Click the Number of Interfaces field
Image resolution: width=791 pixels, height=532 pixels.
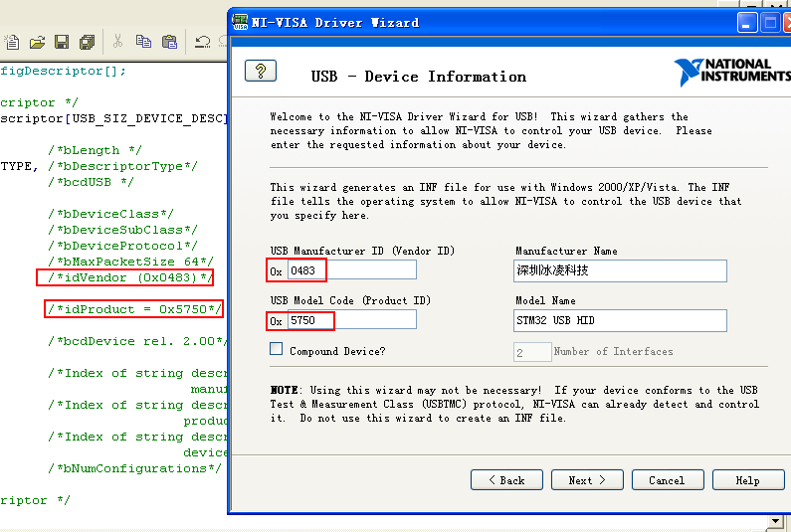click(x=532, y=352)
